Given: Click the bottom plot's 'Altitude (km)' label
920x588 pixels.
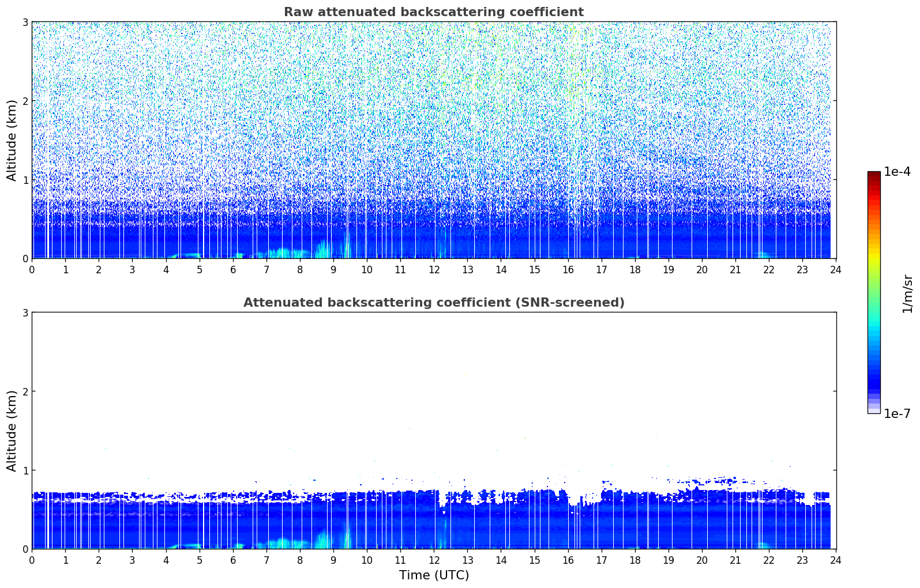Looking at the screenshot, I should pos(12,431).
